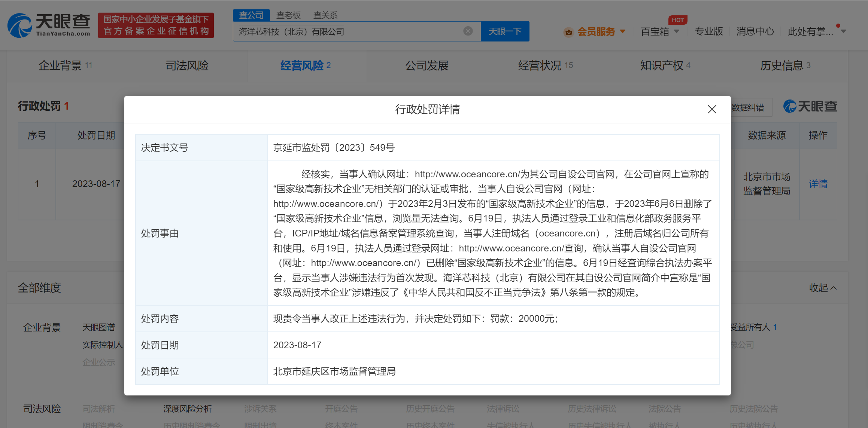The image size is (868, 428).
Task: Expand the 百宝箱 dropdown
Action: [661, 32]
